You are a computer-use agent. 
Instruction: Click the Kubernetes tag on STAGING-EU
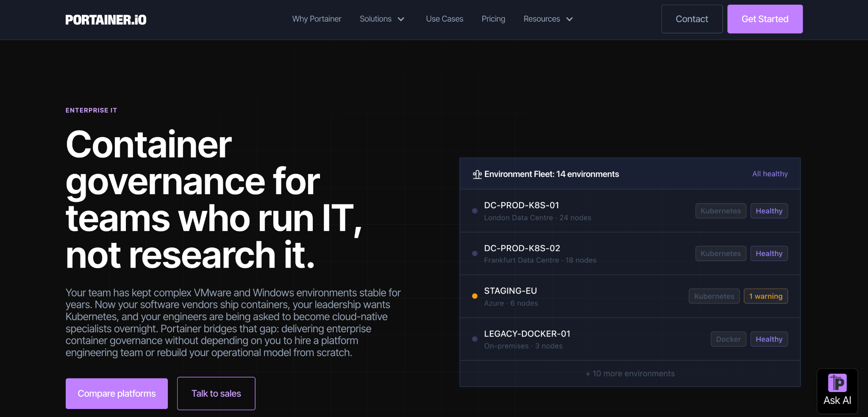pos(714,296)
